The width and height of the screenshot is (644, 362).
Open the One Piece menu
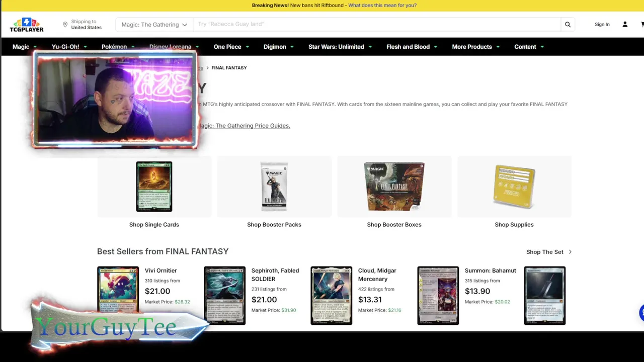231,47
